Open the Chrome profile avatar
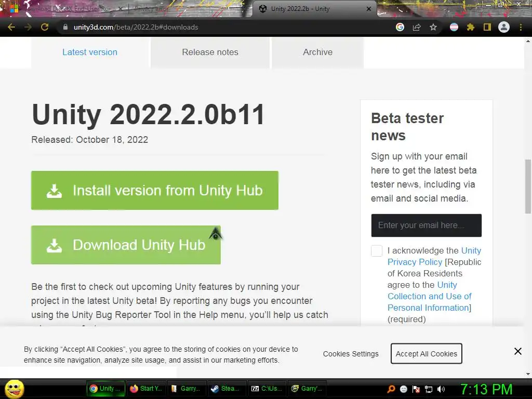Image resolution: width=532 pixels, height=399 pixels. [x=504, y=27]
